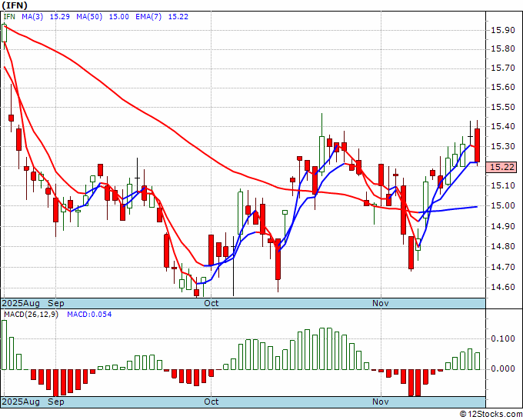Click the IFN legend label in chart
The height and width of the screenshot is (420, 523).
pyautogui.click(x=9, y=17)
